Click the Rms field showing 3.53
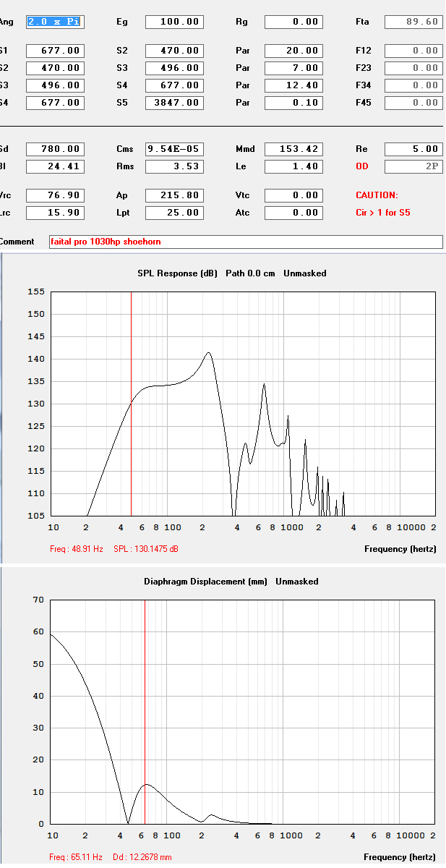The height and width of the screenshot is (868, 446). tap(174, 166)
